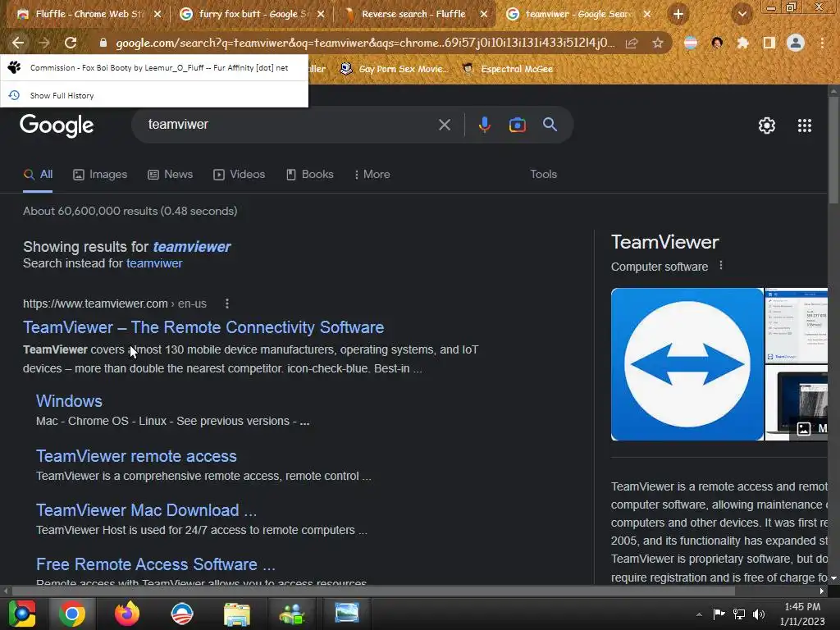Close the teamviewer - Google Search tab
840x630 pixels.
pyautogui.click(x=647, y=15)
